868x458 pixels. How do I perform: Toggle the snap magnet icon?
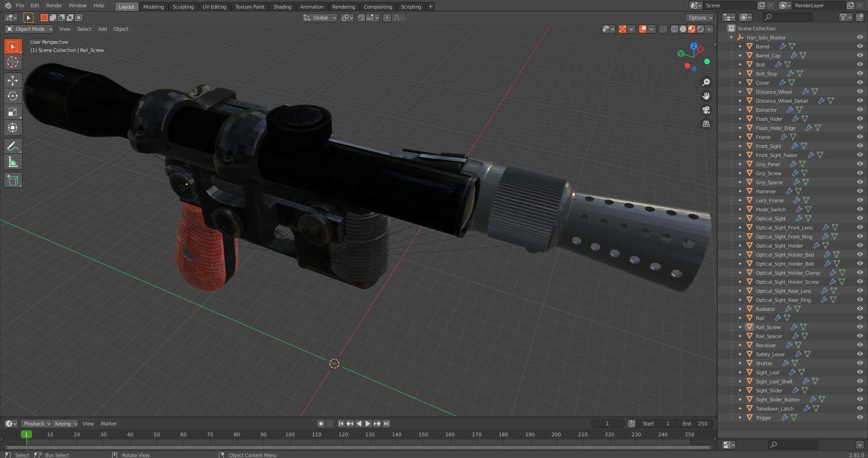361,18
